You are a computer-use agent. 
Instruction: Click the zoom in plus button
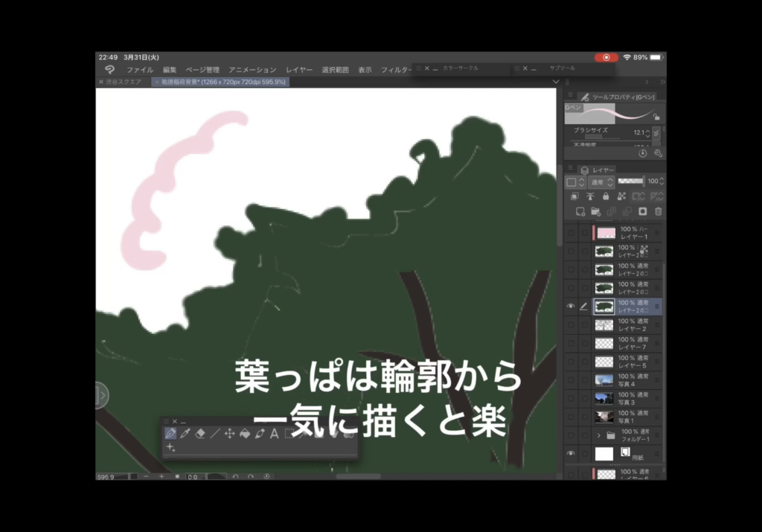click(161, 477)
